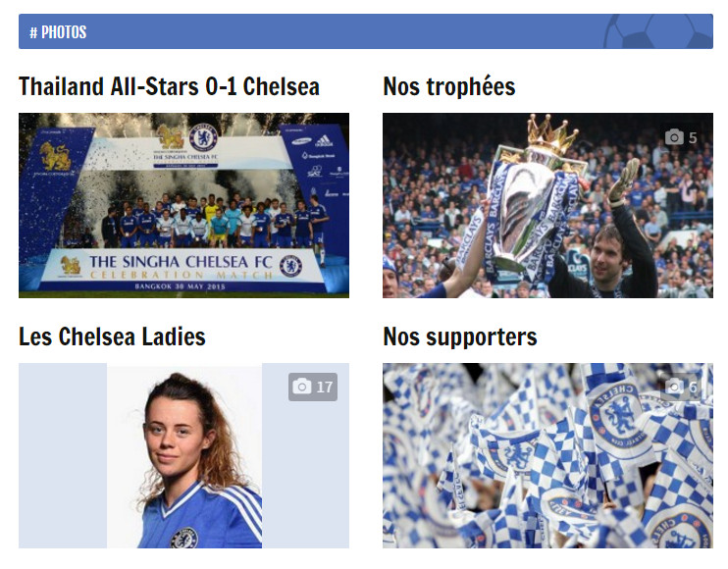Select the Les Chelsea Ladies heading
The width and height of the screenshot is (728, 569).
click(112, 336)
